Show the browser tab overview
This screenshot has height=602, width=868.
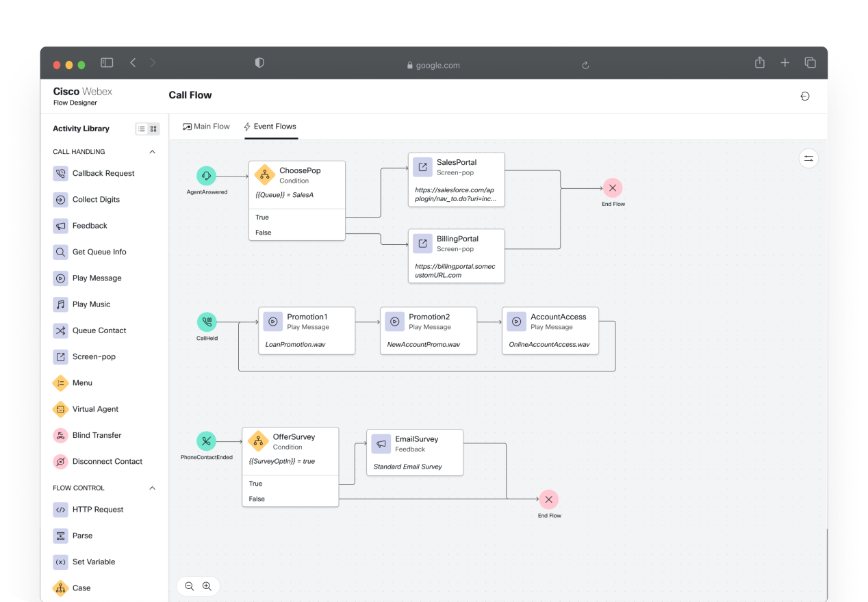(810, 63)
